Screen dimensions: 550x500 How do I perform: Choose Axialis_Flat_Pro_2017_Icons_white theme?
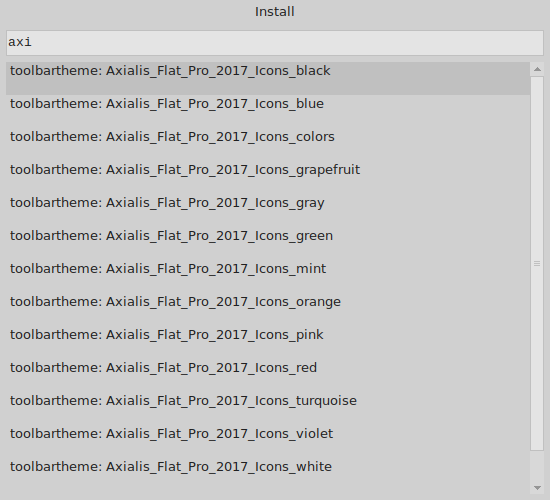[268, 474]
